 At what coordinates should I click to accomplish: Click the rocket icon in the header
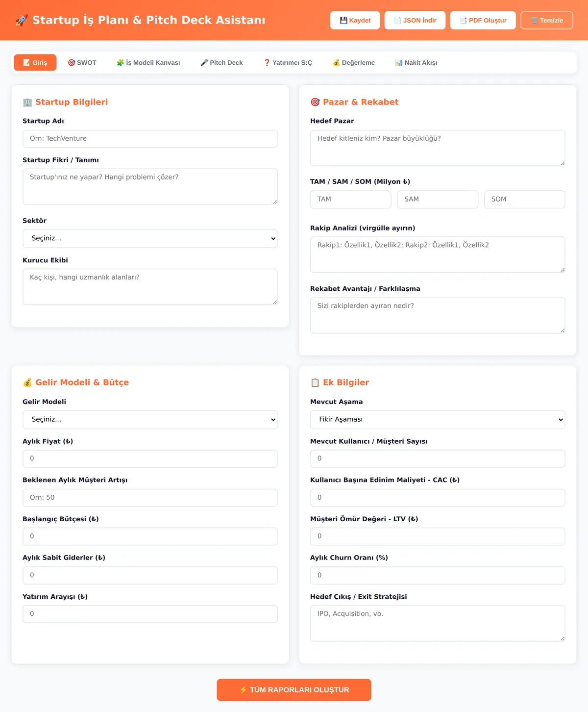pyautogui.click(x=22, y=20)
